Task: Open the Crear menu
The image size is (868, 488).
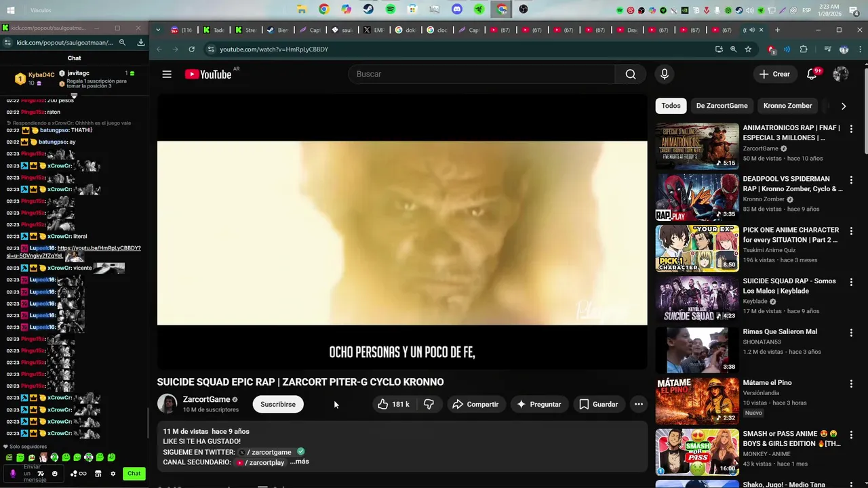Action: 774,74
